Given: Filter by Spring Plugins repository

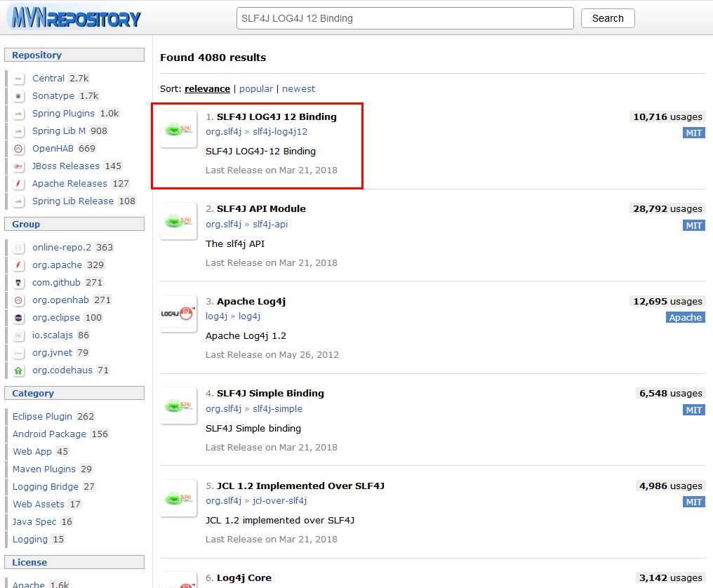Looking at the screenshot, I should point(63,113).
